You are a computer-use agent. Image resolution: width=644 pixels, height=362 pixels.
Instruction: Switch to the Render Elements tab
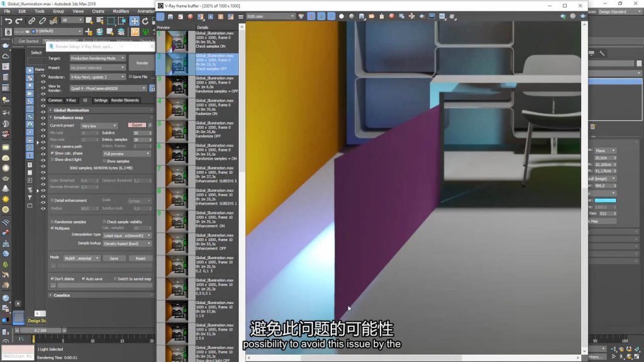pos(125,100)
